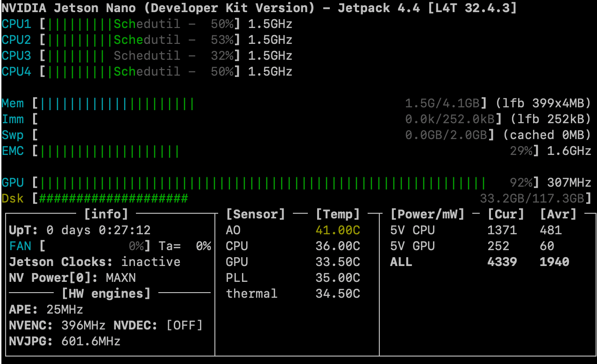Click the thermal temperature 34.50C
Image resolution: width=597 pixels, height=364 pixels.
point(338,294)
